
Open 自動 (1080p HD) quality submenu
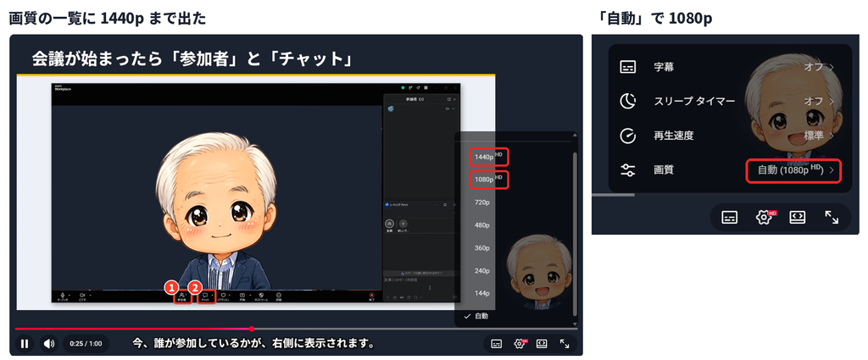pos(794,170)
